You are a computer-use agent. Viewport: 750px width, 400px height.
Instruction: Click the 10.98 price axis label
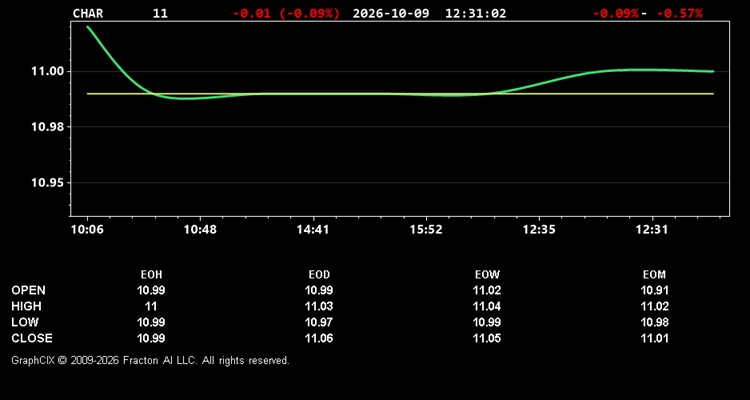tap(47, 127)
